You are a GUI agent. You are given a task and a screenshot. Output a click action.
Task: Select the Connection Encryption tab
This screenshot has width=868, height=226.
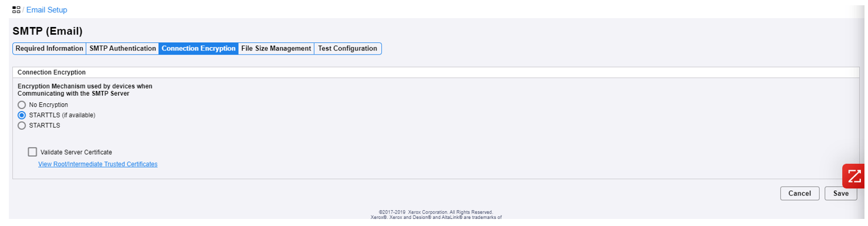[198, 49]
